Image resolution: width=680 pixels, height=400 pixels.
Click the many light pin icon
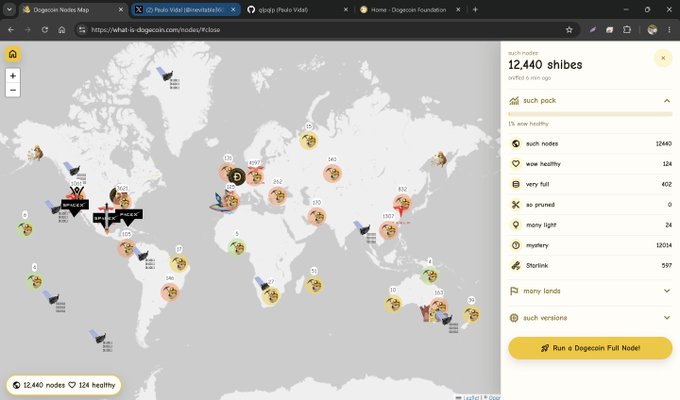[x=516, y=225]
